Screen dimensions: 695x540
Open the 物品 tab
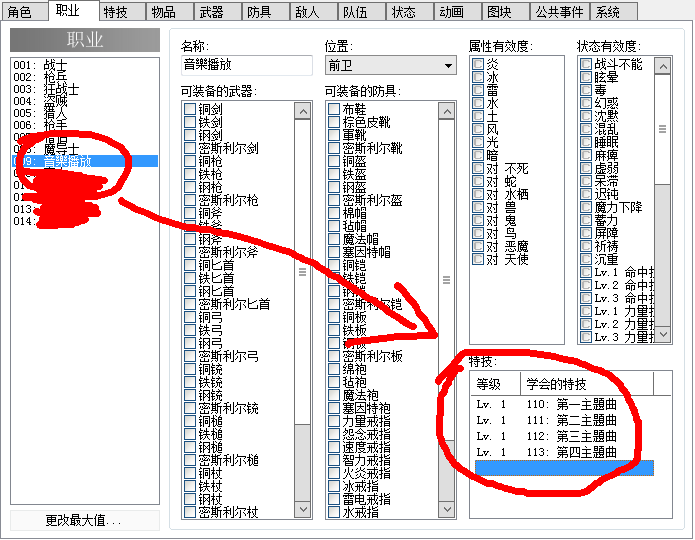coord(170,12)
